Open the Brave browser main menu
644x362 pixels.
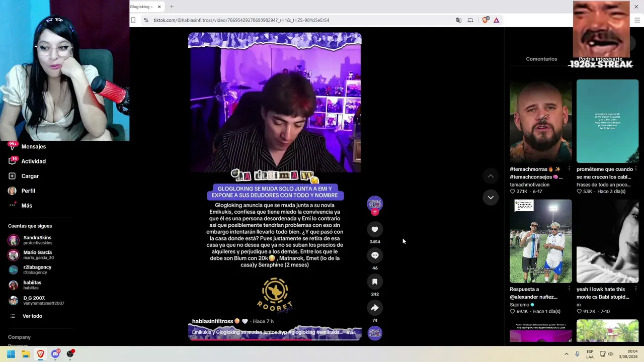tap(637, 20)
